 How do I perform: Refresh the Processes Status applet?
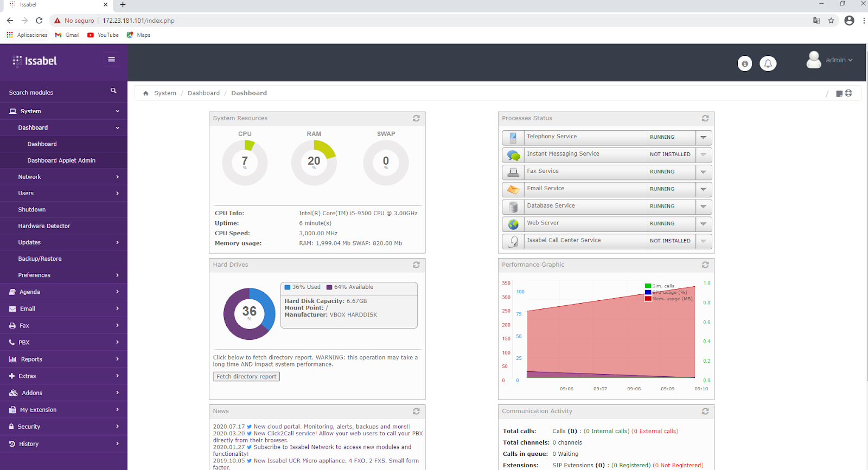pyautogui.click(x=705, y=118)
